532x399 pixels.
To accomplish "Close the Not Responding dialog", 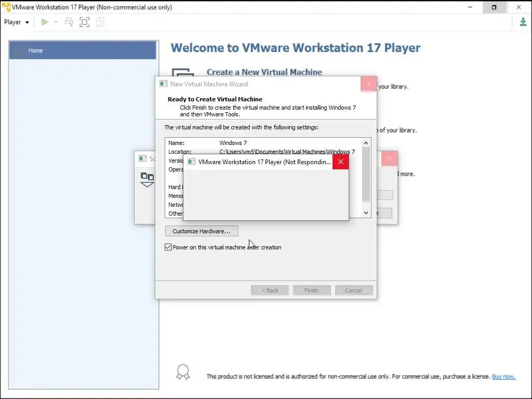I will (341, 162).
